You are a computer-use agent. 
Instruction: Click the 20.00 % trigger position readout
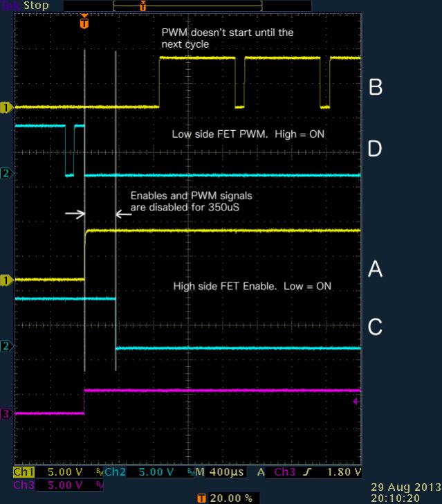(x=232, y=498)
